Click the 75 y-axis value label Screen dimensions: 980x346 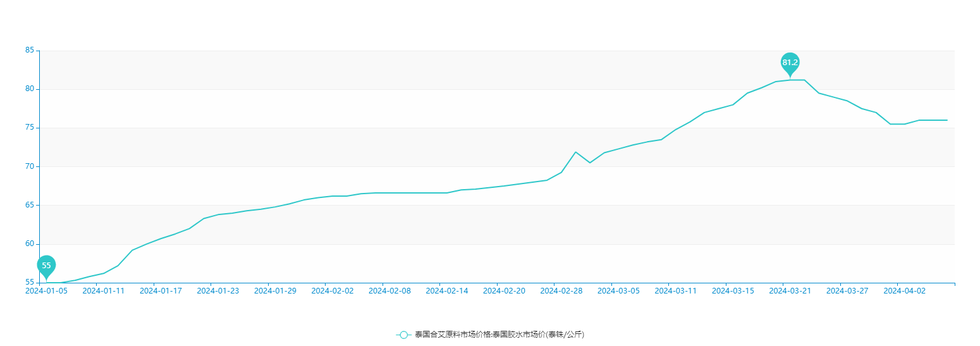pyautogui.click(x=29, y=128)
